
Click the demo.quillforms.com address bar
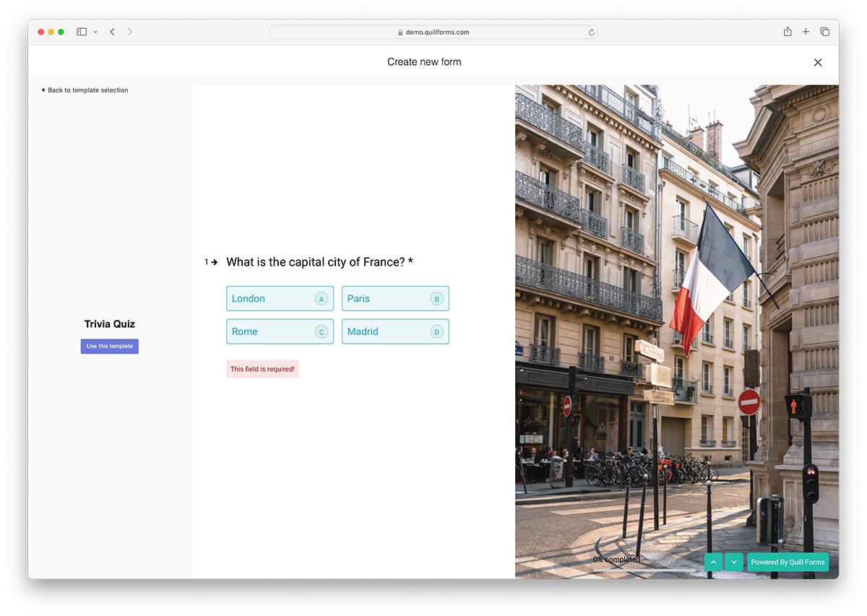pos(433,32)
